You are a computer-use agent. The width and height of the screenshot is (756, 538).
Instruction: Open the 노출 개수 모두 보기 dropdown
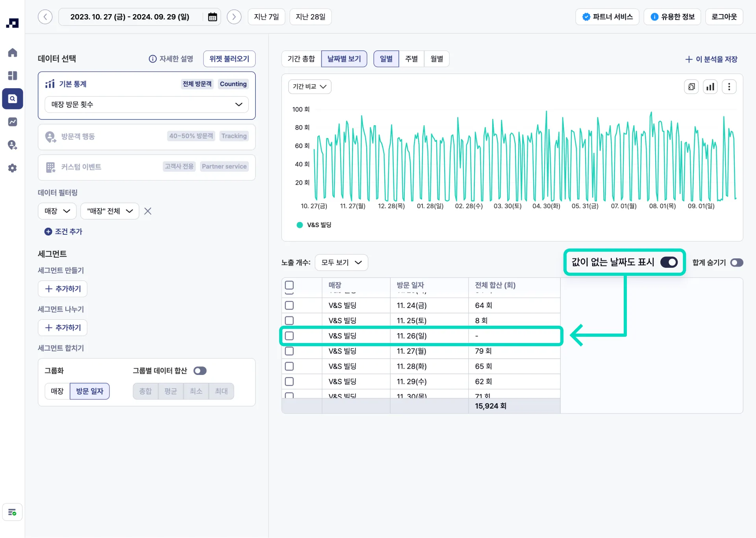click(341, 263)
